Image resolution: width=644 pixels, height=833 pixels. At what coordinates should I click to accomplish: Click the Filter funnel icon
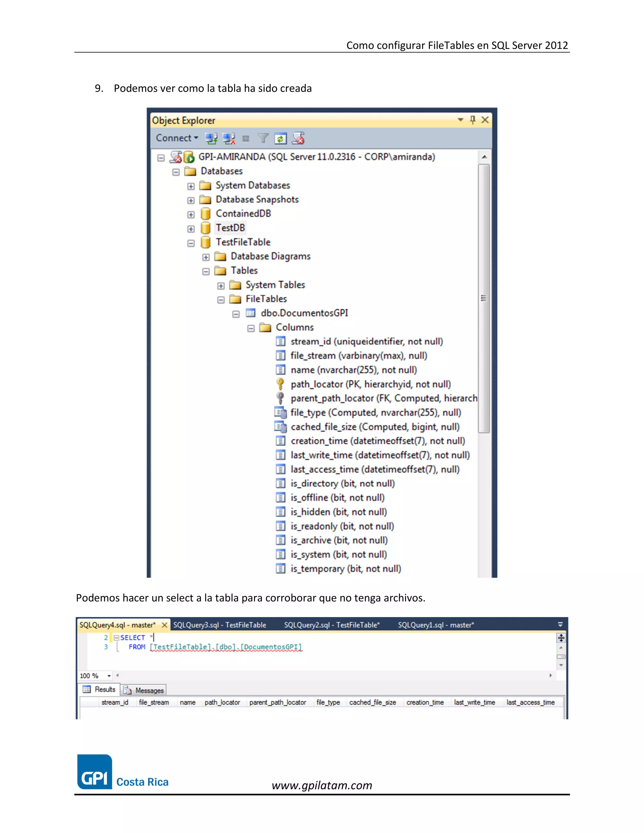[x=263, y=138]
